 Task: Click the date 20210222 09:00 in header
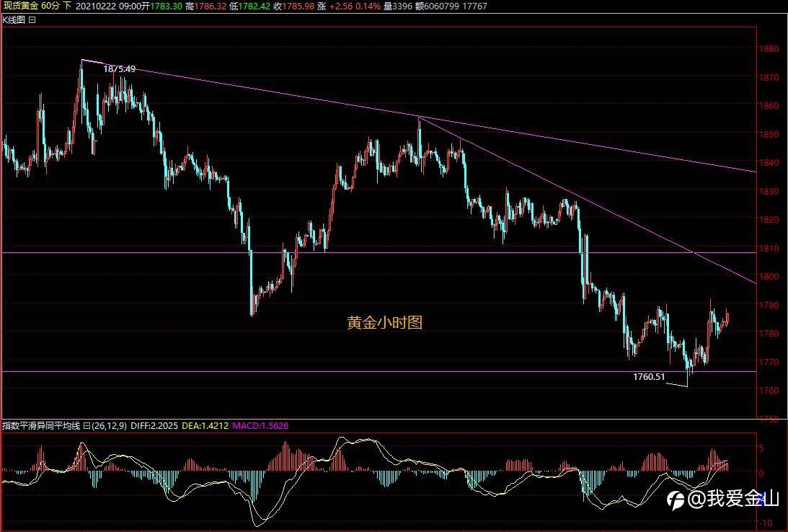(109, 6)
